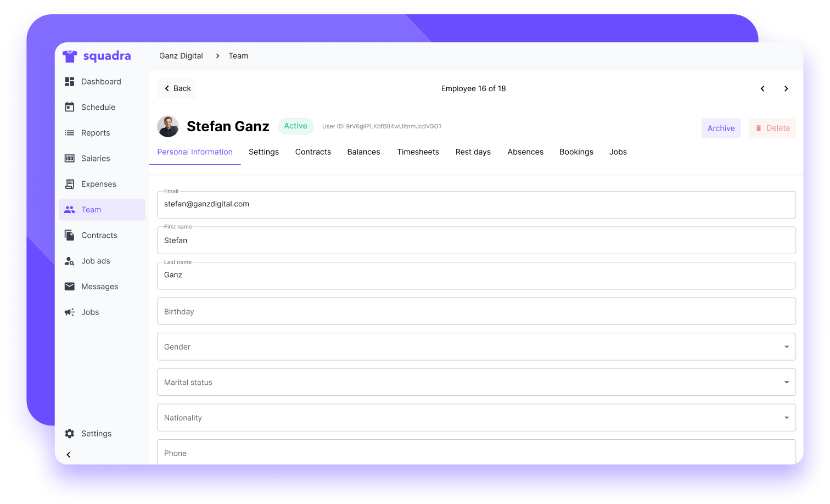The width and height of the screenshot is (830, 504).
Task: Click the Dashboard grid icon in sidebar
Action: click(x=70, y=82)
